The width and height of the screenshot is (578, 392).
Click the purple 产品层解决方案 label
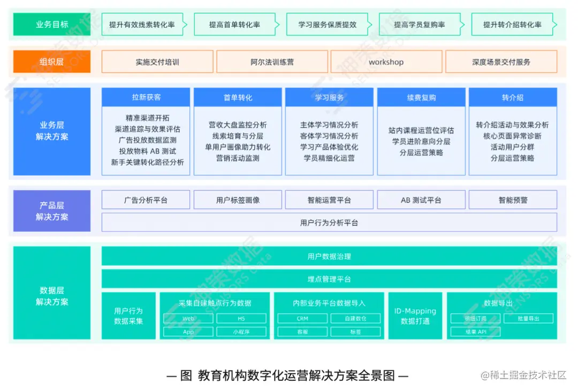pyautogui.click(x=51, y=211)
